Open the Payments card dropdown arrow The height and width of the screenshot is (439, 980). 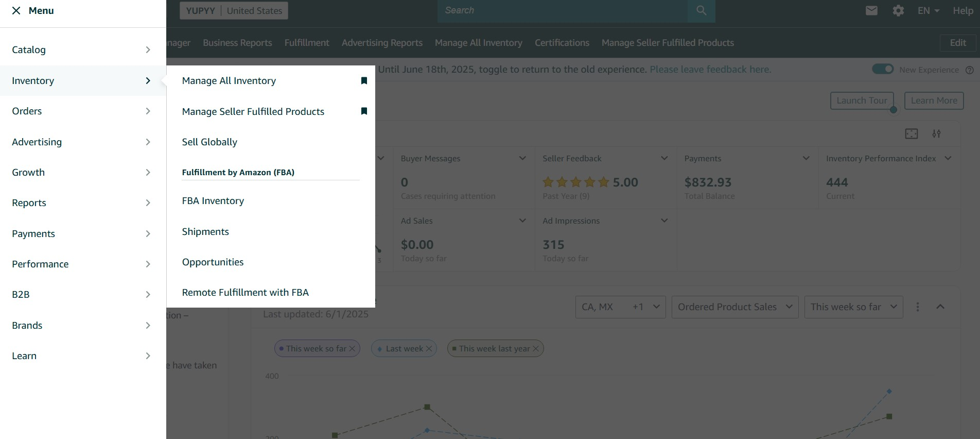[806, 158]
